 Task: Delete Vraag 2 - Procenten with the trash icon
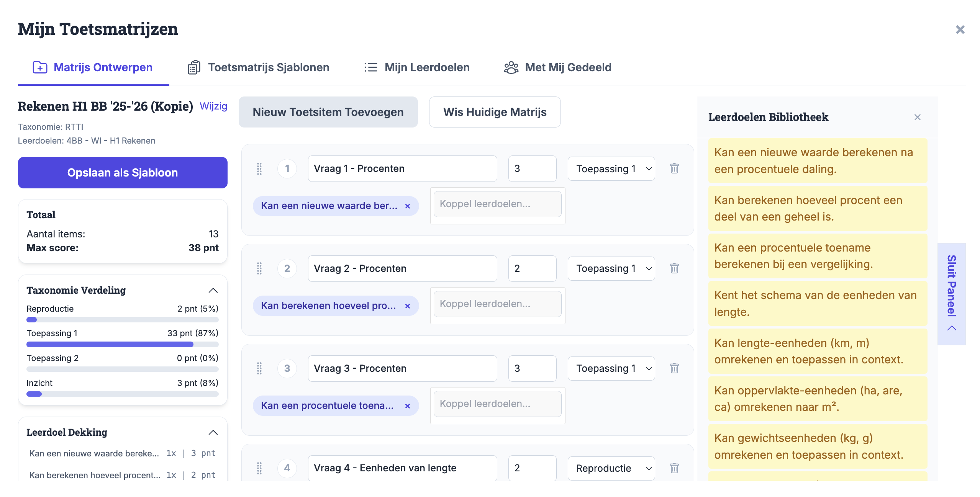(674, 268)
